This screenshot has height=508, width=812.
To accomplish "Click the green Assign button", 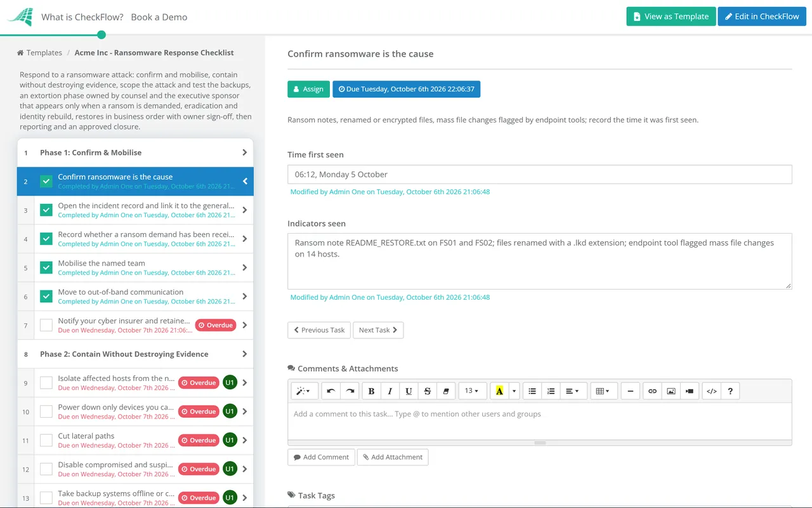I will click(x=309, y=89).
